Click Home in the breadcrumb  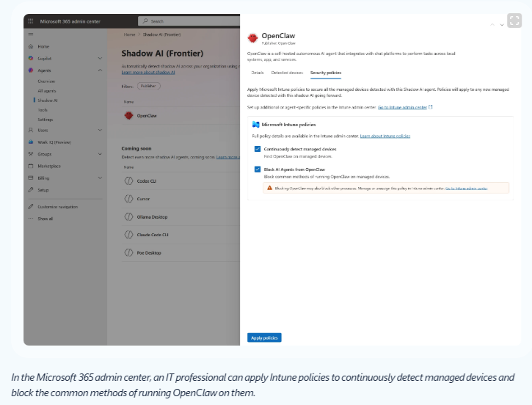pos(129,34)
